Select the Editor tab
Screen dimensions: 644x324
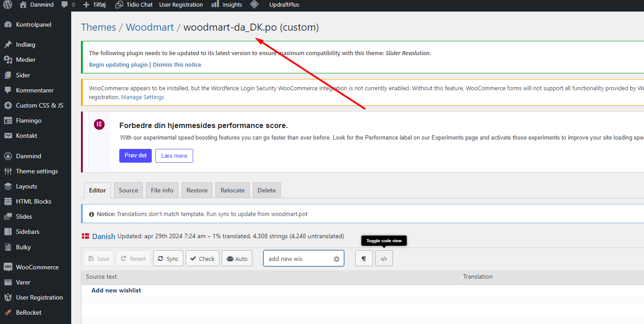(97, 190)
